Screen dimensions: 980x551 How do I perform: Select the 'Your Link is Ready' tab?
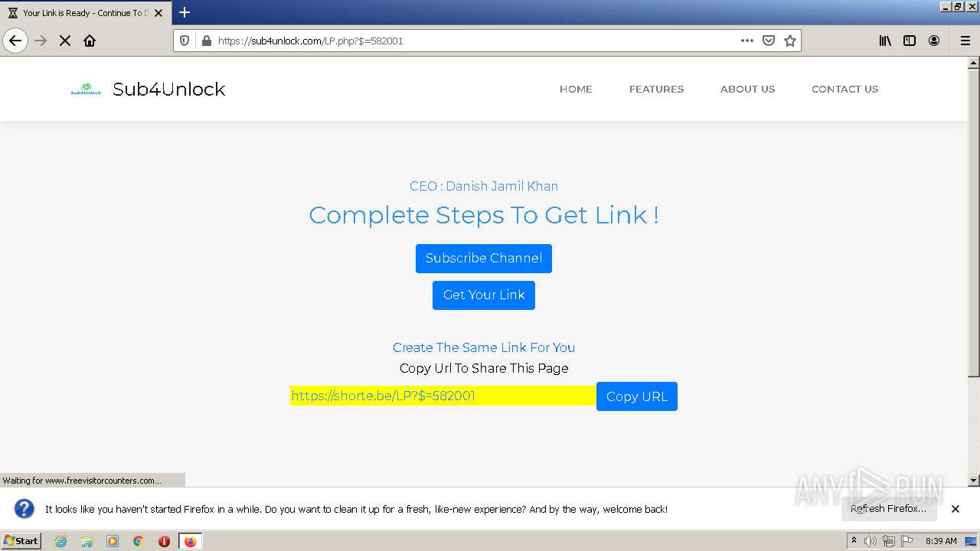[85, 13]
